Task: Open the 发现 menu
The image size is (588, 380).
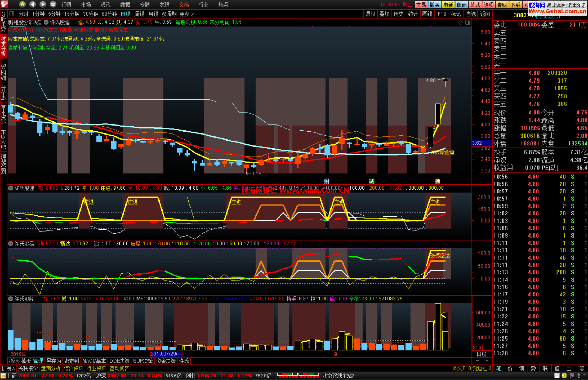Action: pos(164,4)
